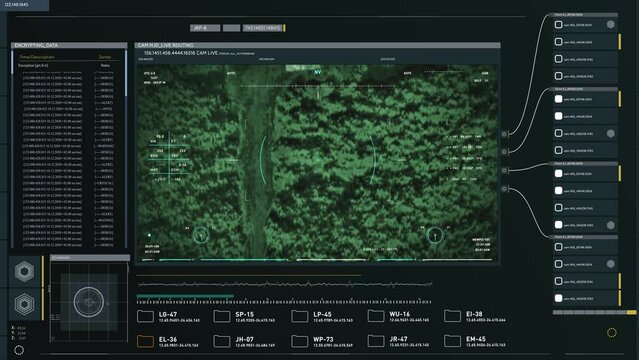Click hexagon badge on second row of fourth group
639x360 pixels.
pos(610,264)
